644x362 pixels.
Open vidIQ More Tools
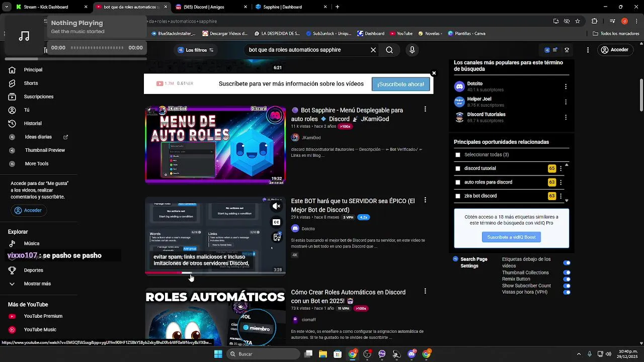(36, 163)
